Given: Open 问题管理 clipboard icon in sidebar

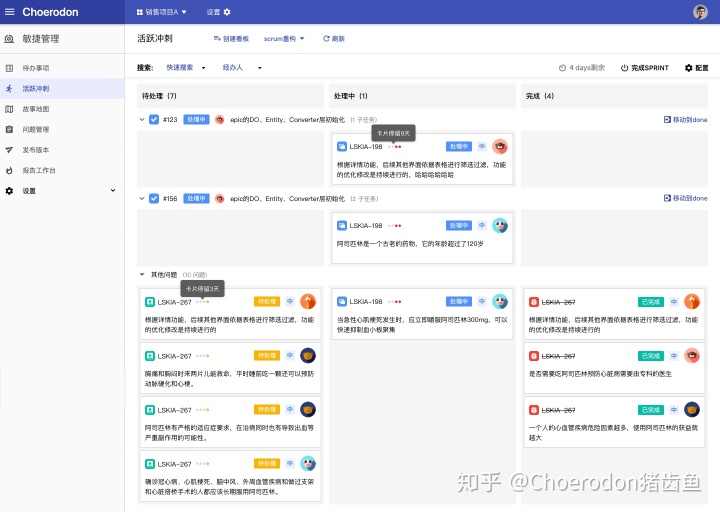Looking at the screenshot, I should [x=9, y=129].
